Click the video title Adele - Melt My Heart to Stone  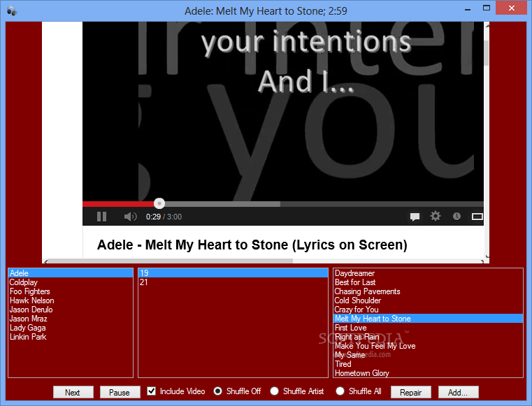(x=252, y=245)
